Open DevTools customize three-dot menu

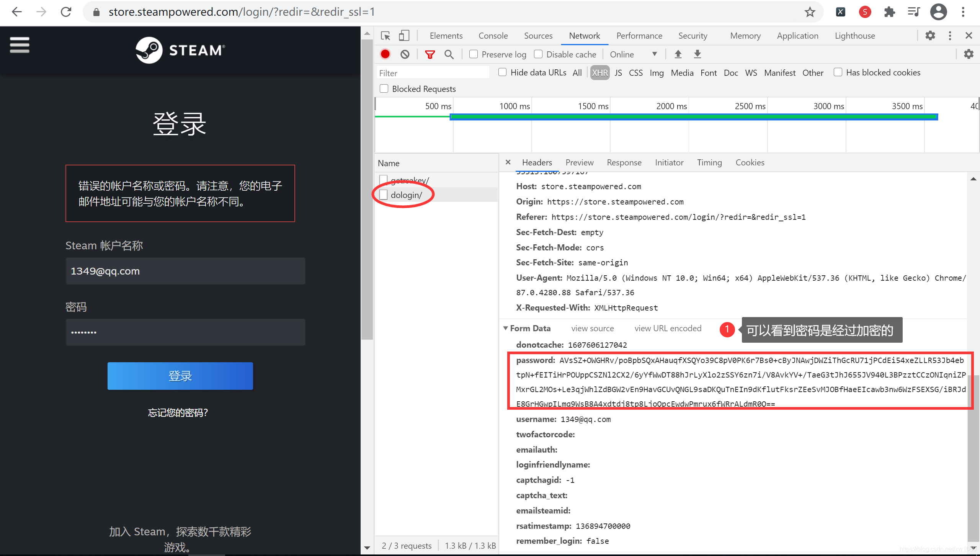coord(950,36)
